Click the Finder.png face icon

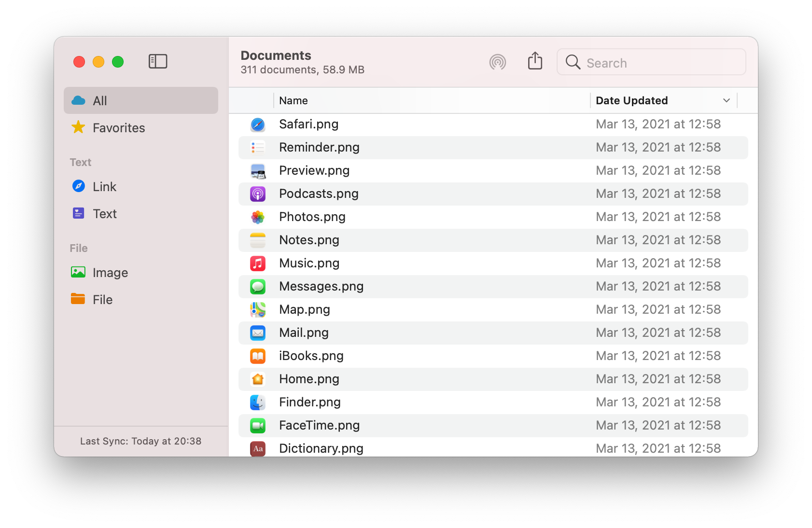click(x=258, y=403)
